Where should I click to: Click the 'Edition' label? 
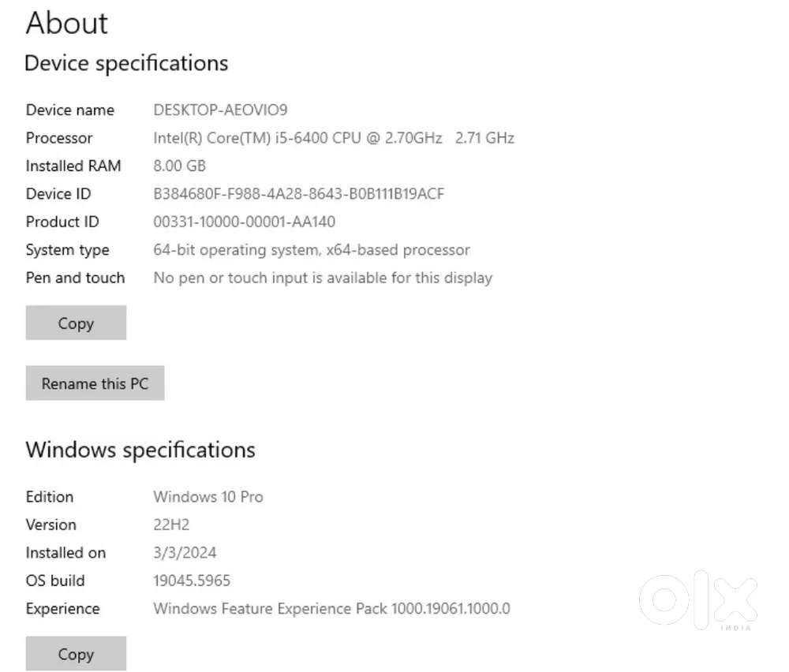click(x=49, y=497)
